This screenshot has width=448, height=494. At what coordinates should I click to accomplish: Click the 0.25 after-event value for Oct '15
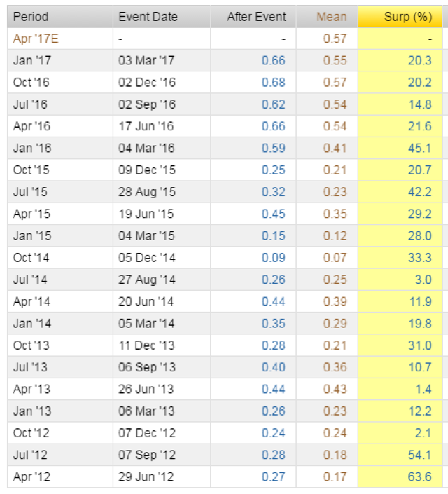273,170
